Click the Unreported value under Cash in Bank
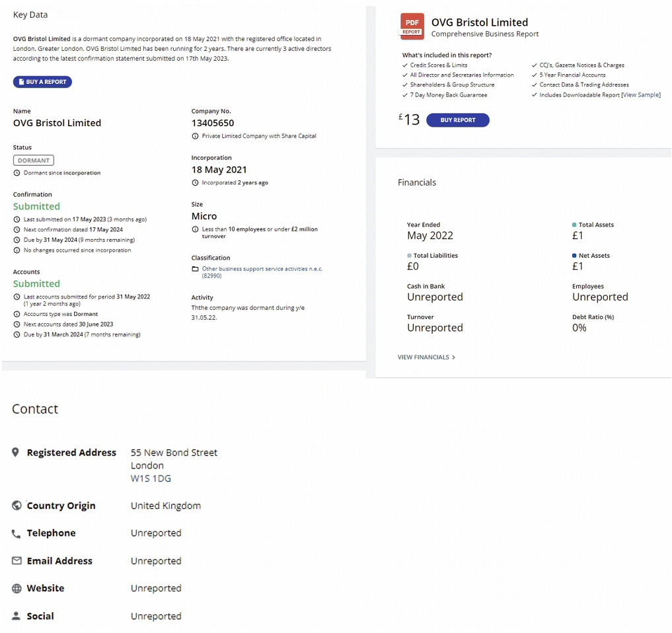The image size is (672, 633). pyautogui.click(x=435, y=297)
